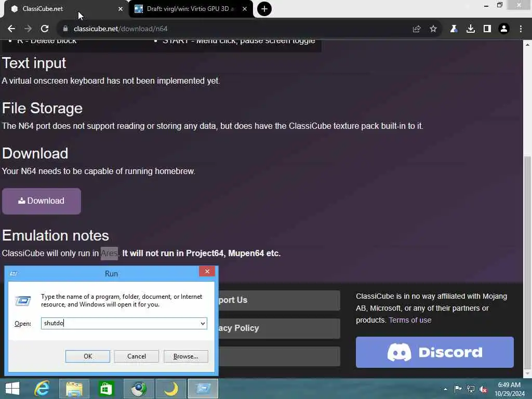The image size is (532, 399).
Task: Click the crescent moon taskbar icon
Action: click(x=171, y=389)
